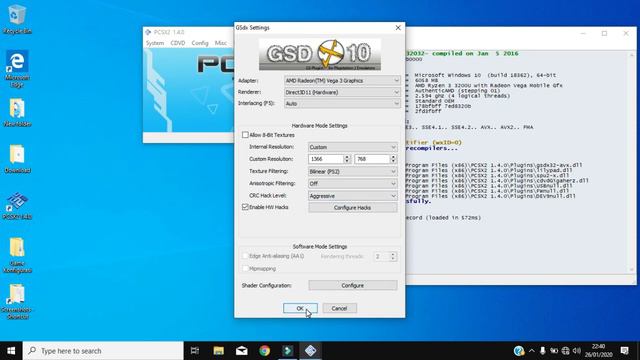This screenshot has width=640, height=360.
Task: Select the Screenshots shortcut on the desktop
Action: 17,301
